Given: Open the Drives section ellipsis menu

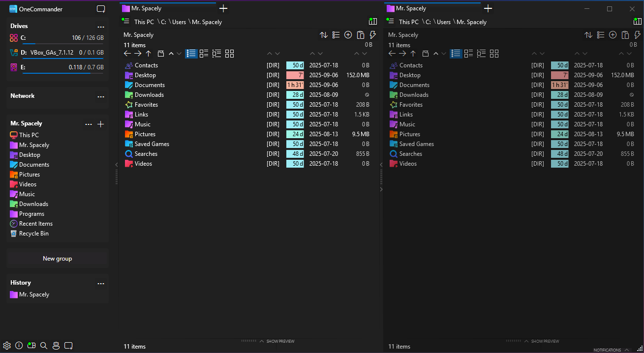Looking at the screenshot, I should [101, 27].
